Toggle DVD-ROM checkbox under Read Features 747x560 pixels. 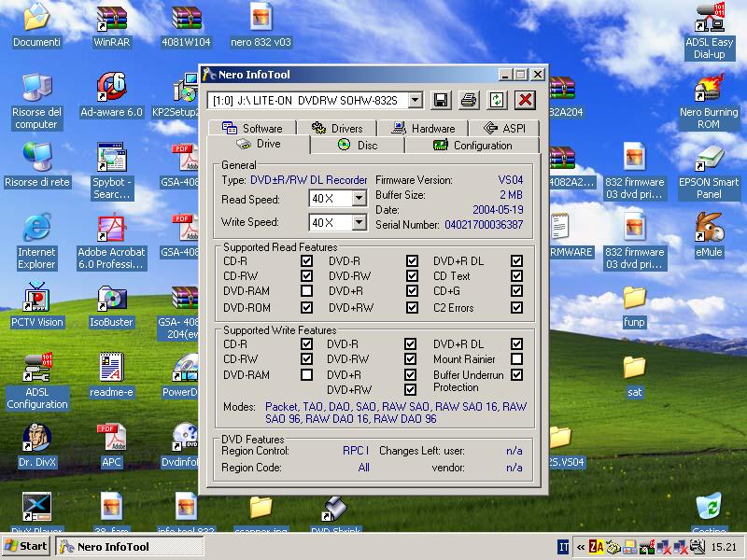tap(307, 308)
